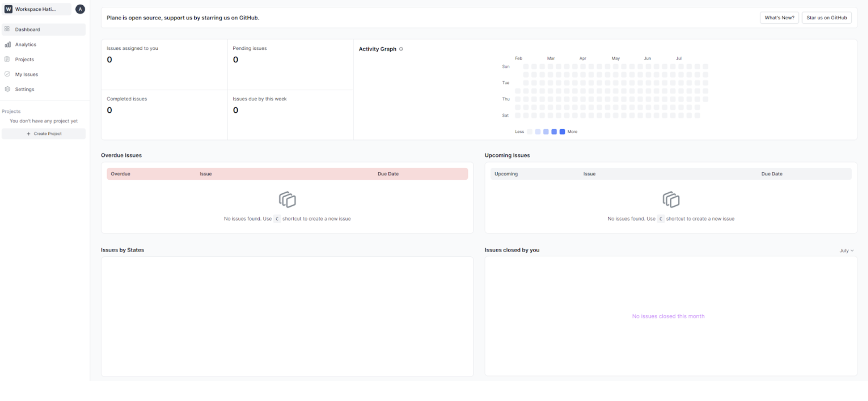
Task: Click the Due Date header in Overdue table
Action: 388,174
